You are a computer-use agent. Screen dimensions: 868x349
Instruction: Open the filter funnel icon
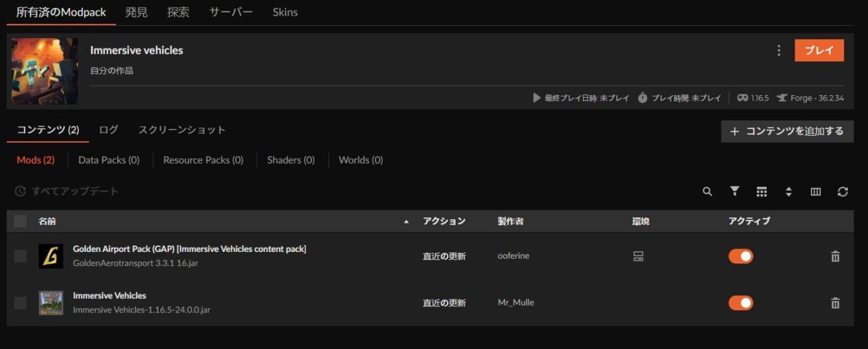pos(734,191)
